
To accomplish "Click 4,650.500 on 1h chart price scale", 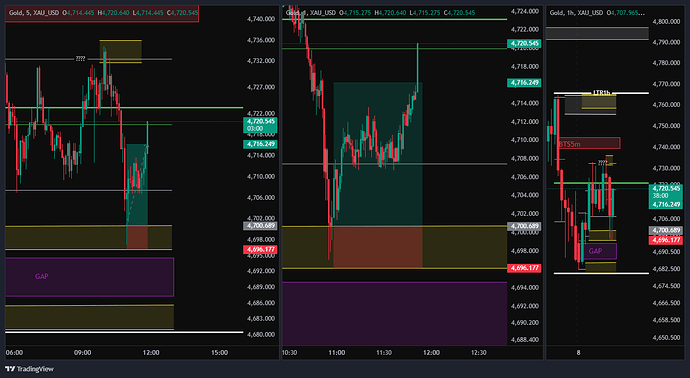I will (666, 338).
